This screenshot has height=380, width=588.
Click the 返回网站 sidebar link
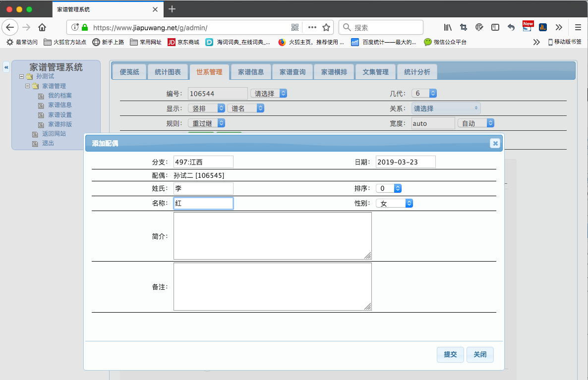[54, 133]
